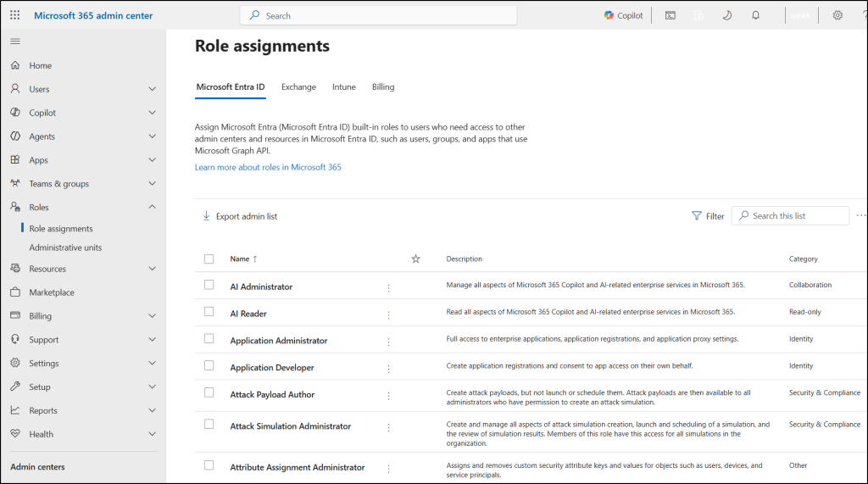Focus the top Search box
The height and width of the screenshot is (484, 868).
point(379,15)
